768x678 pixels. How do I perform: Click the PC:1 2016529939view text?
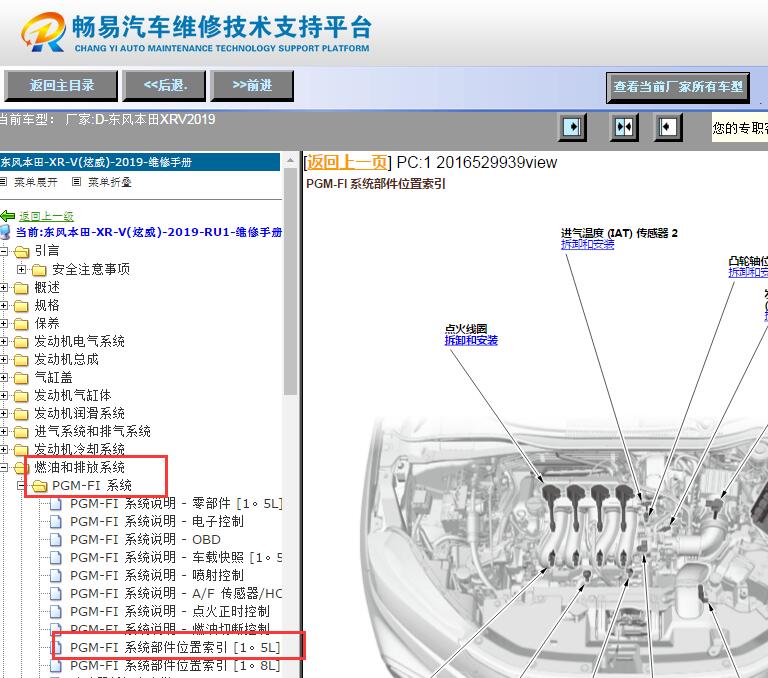pyautogui.click(x=477, y=162)
